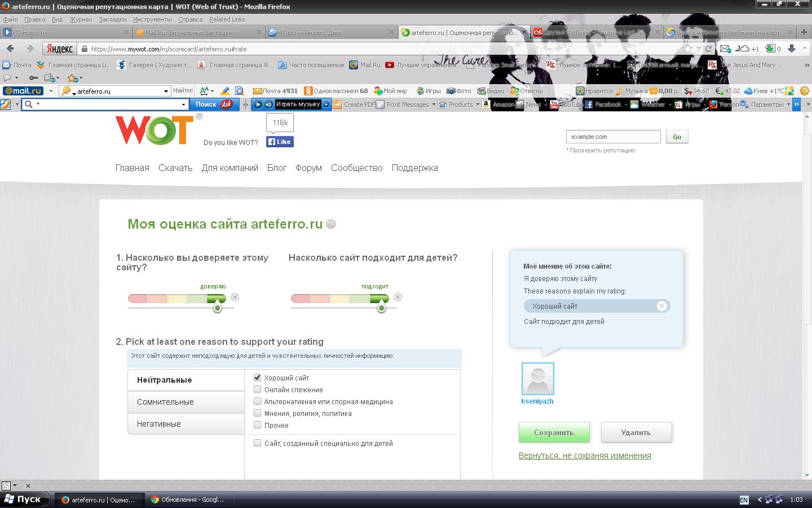Image resolution: width=812 pixels, height=508 pixels.
Task: Clear the child safety rating with its X icon
Action: point(398,297)
